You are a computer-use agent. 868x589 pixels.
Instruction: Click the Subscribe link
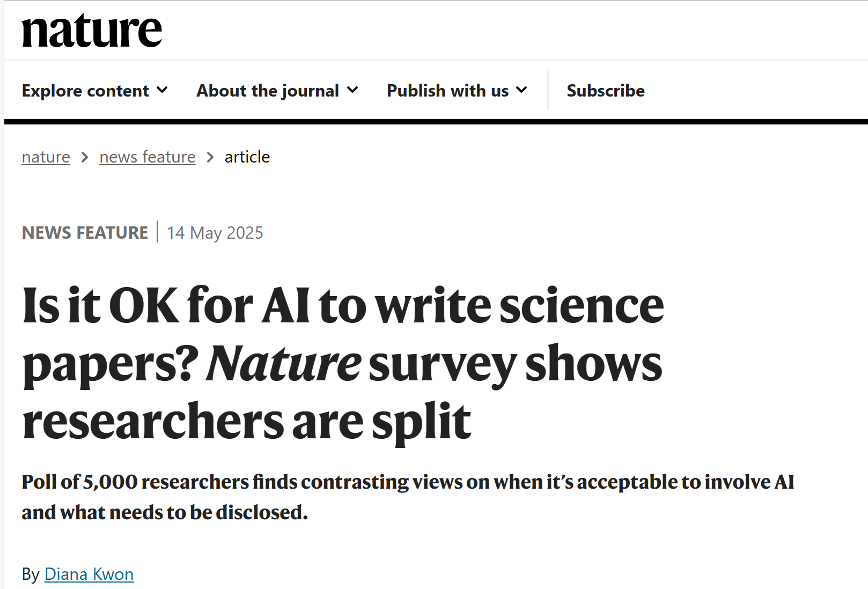click(x=606, y=91)
